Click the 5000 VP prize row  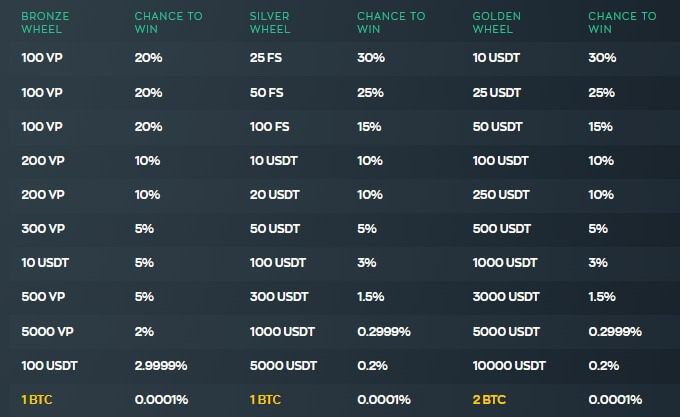point(46,331)
